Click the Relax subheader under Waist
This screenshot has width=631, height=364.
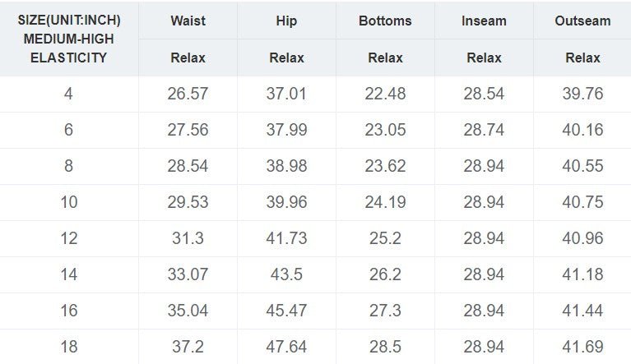click(188, 58)
